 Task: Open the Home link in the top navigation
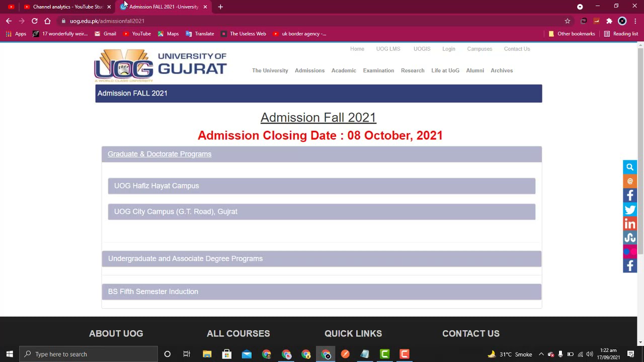click(x=357, y=49)
